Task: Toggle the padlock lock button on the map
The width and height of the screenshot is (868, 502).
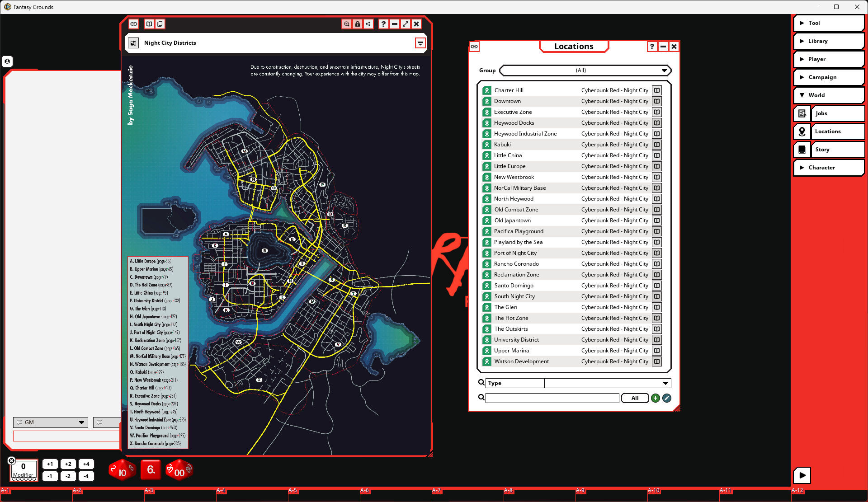Action: tap(358, 24)
